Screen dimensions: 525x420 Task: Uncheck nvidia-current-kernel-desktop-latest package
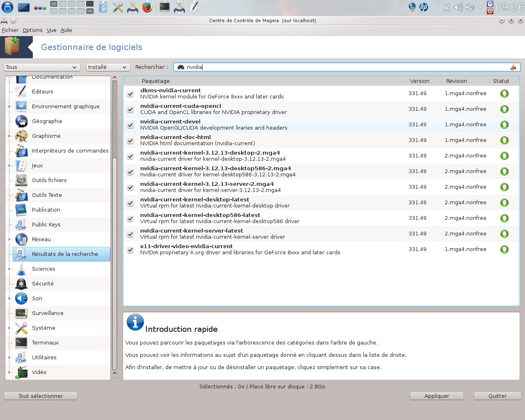130,203
